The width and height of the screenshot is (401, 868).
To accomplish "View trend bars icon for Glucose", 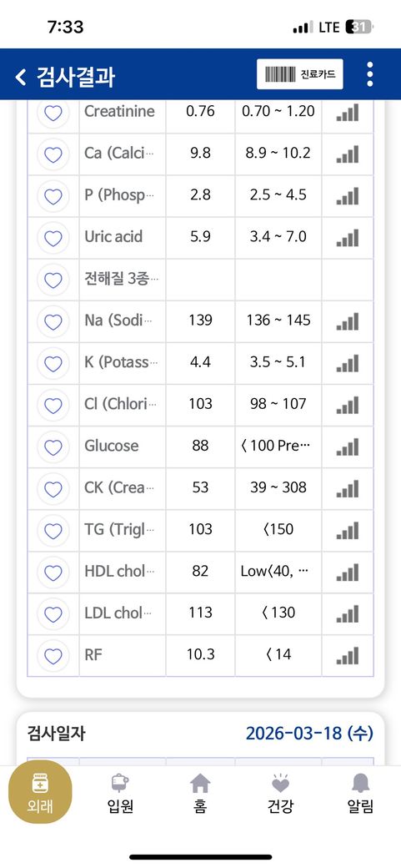I will (348, 447).
